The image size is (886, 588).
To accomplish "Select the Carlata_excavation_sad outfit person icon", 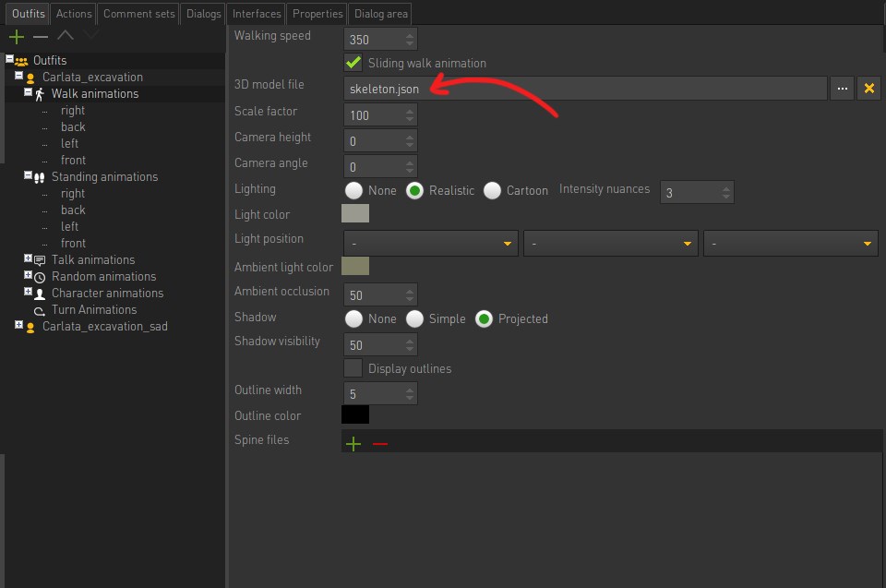I will 30,328.
